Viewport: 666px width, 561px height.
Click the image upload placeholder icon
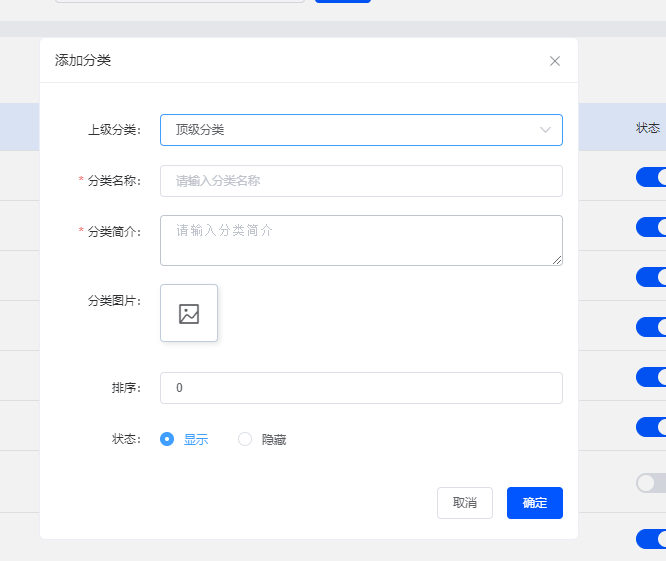coord(189,313)
